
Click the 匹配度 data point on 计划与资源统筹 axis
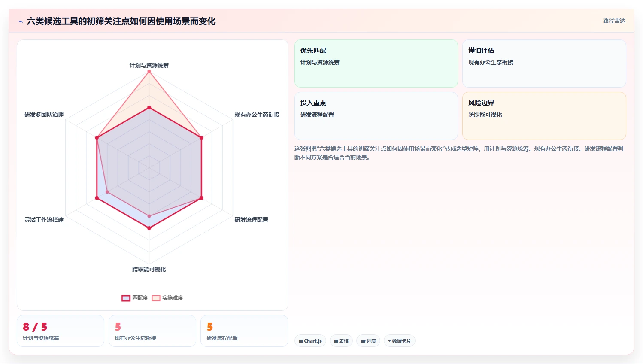point(149,107)
